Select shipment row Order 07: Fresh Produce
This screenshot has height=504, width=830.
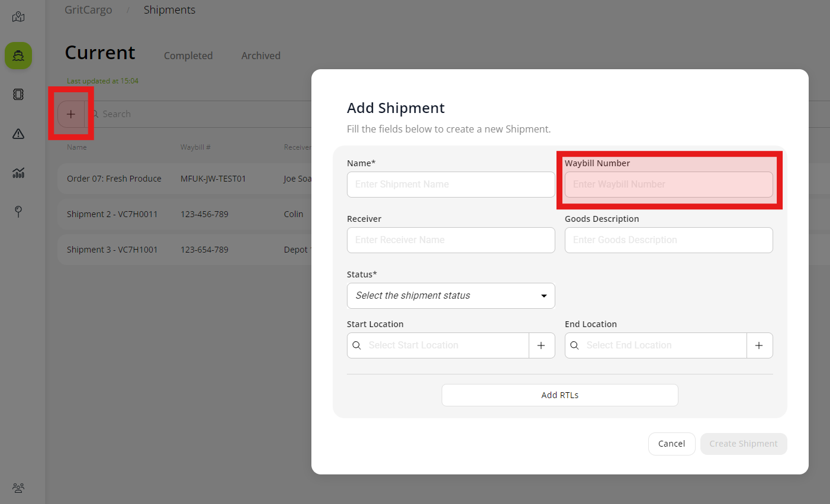[114, 178]
